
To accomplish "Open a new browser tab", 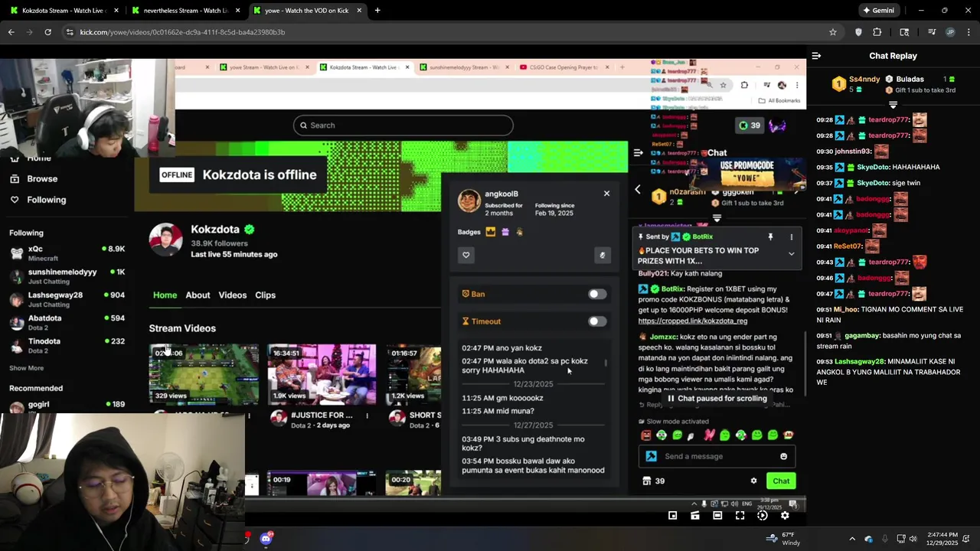I will (377, 11).
